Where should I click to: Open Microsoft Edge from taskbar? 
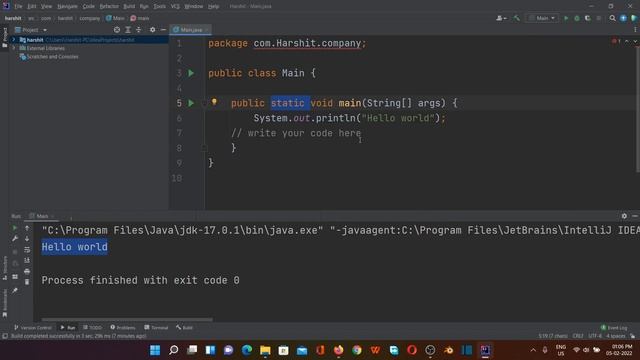click(x=247, y=350)
